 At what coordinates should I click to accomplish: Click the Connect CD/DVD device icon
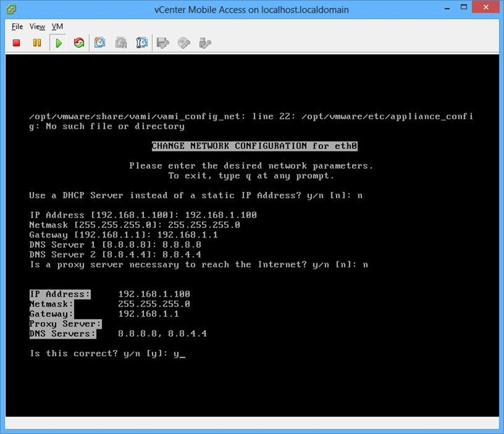[184, 43]
